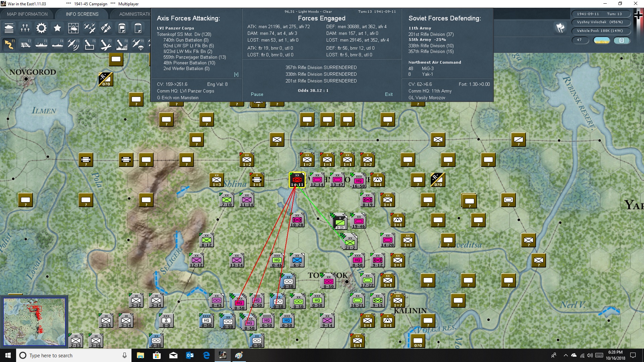Expand attacker details with [v] marker

point(236,74)
